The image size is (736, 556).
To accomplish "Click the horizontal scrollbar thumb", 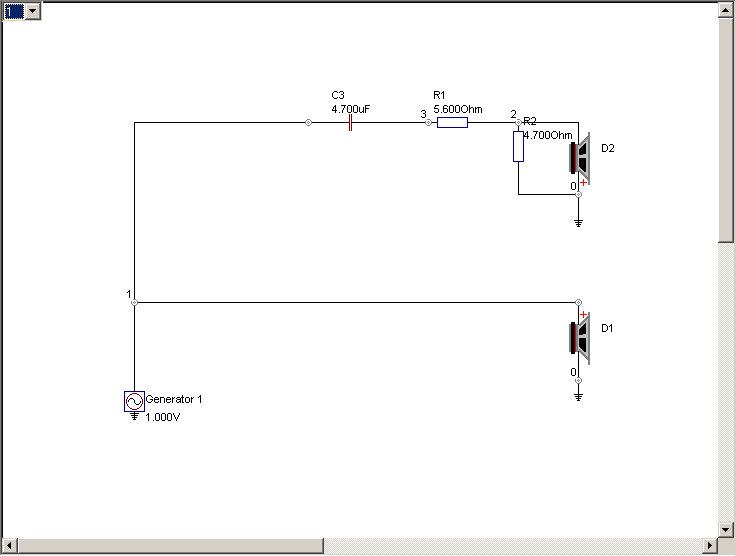I will [171, 546].
